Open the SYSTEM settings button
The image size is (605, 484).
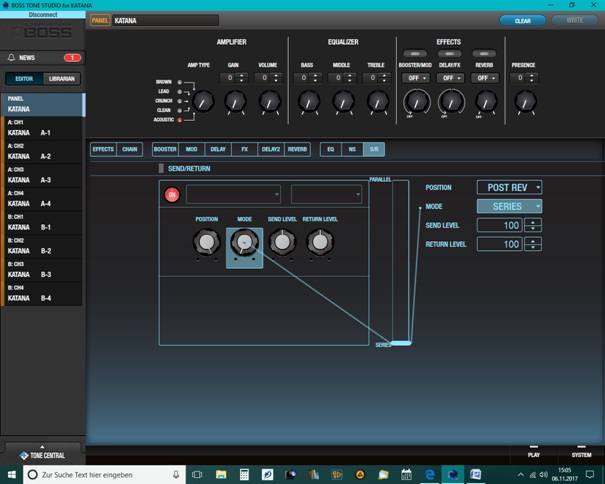(x=581, y=455)
